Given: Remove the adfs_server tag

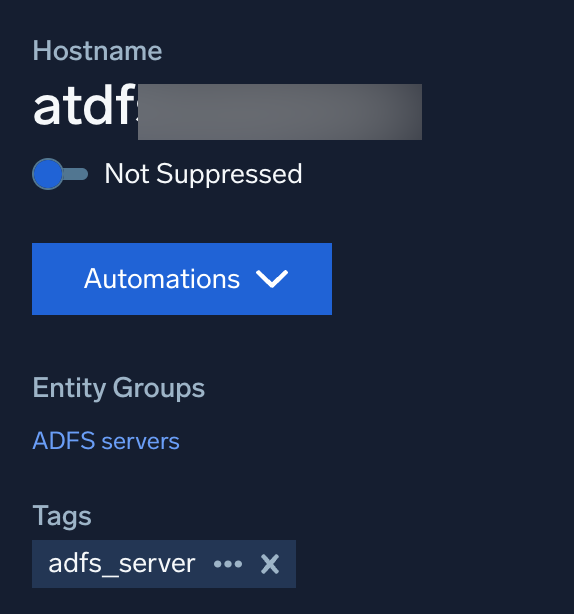Looking at the screenshot, I should tap(270, 564).
